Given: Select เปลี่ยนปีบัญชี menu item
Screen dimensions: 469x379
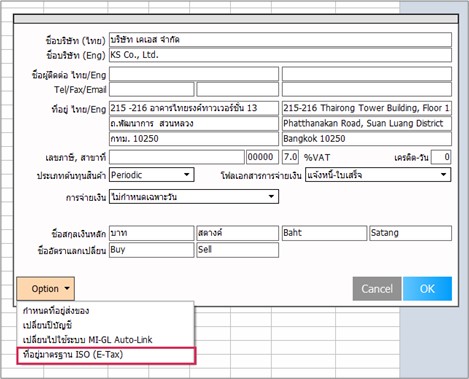Looking at the screenshot, I should tap(106, 325).
